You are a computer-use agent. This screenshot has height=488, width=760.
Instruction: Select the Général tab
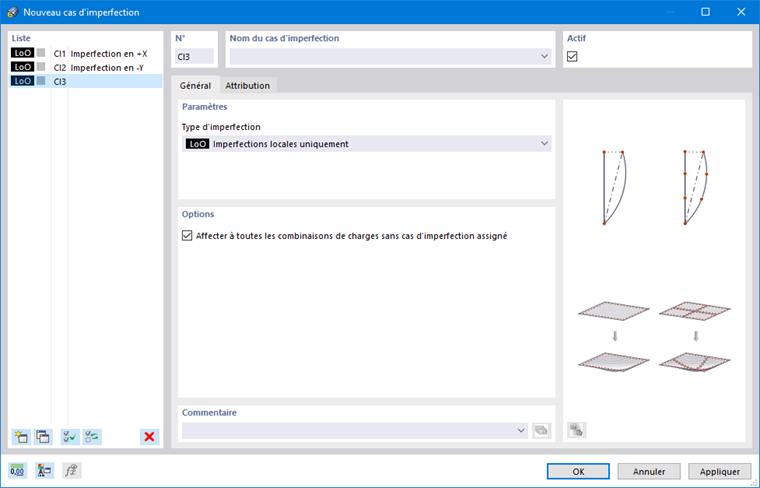[195, 85]
